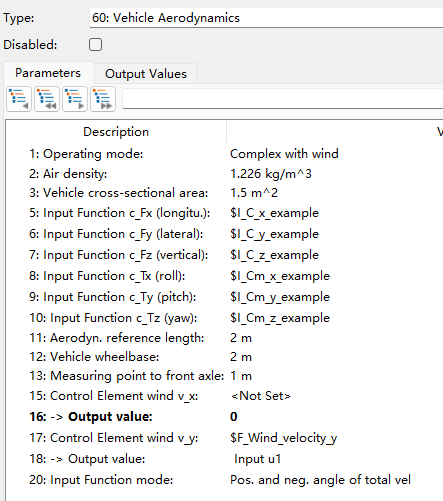Select the Air density value 1.226 kg/m^3
This screenshot has height=501, width=443.
pyautogui.click(x=271, y=174)
